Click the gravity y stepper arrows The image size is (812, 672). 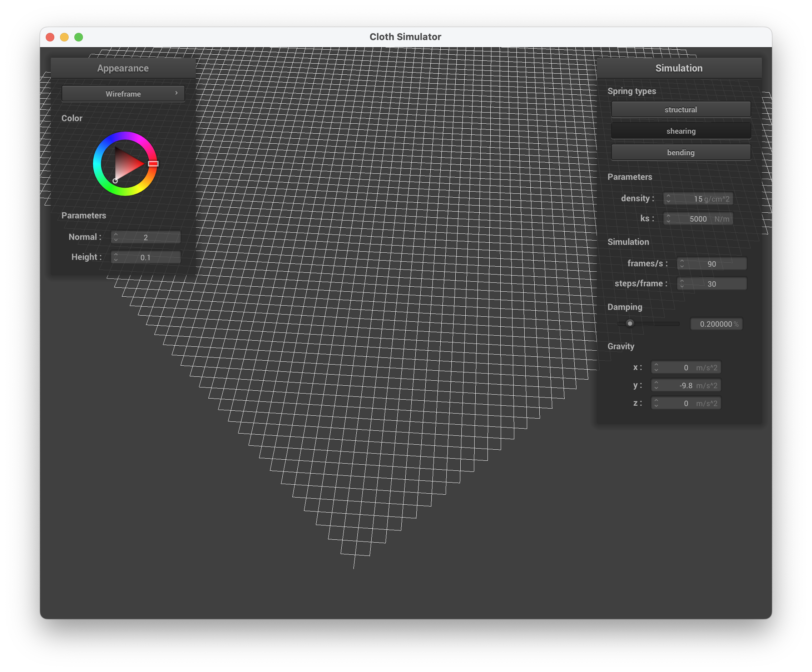click(656, 385)
